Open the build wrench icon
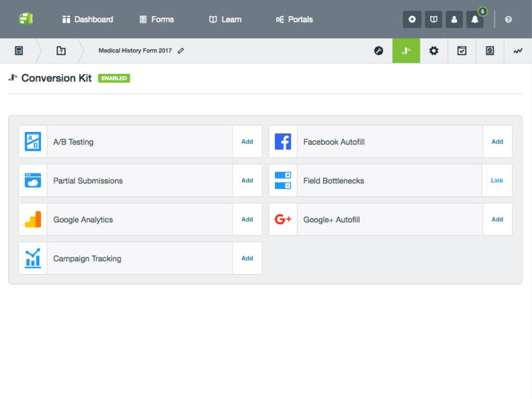The width and height of the screenshot is (532, 399). pyautogui.click(x=378, y=51)
